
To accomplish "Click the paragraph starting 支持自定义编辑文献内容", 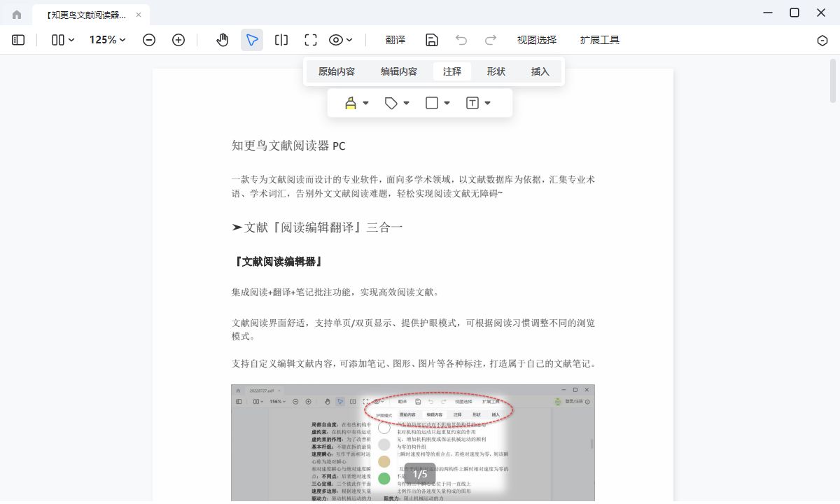I will coord(414,363).
